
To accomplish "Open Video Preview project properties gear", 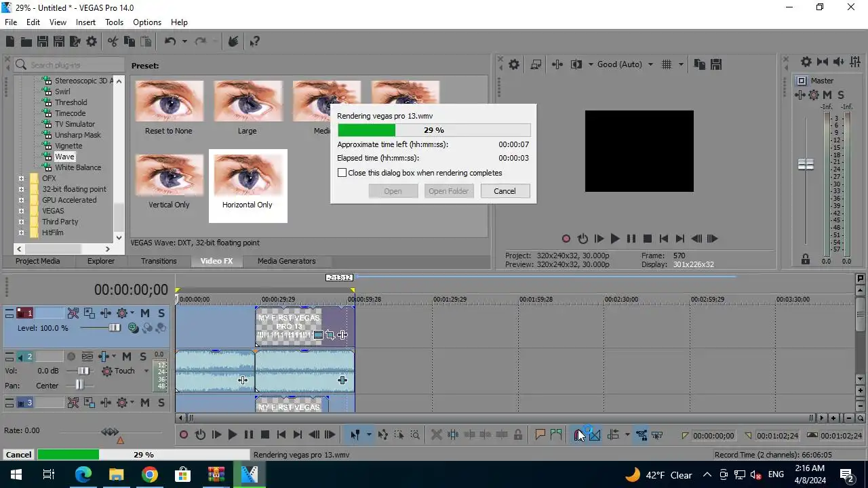I will pos(514,64).
